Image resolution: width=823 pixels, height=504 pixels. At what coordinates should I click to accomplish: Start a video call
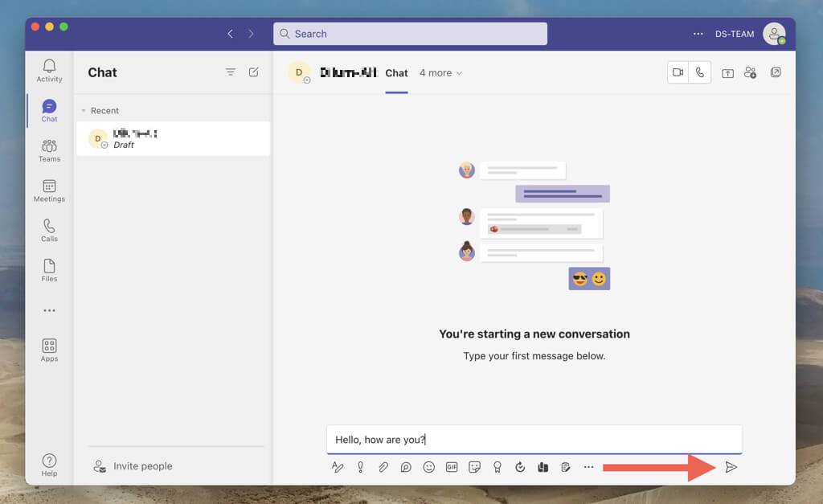click(678, 72)
